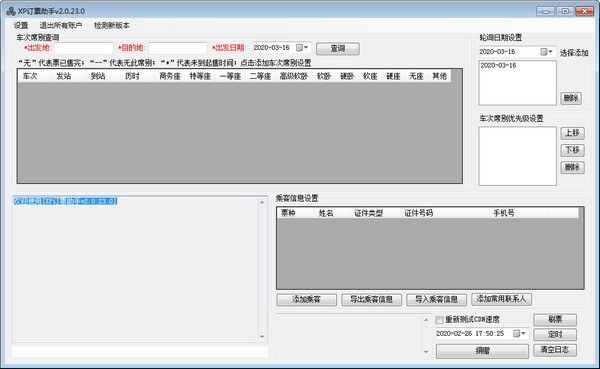Click the 软座 column header
The image size is (600, 369).
pos(370,76)
